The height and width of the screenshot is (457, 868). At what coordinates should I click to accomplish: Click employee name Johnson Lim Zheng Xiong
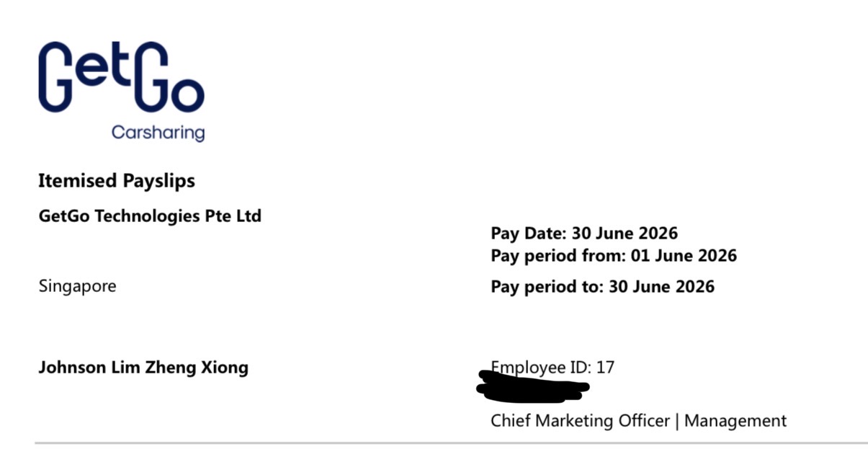tap(143, 368)
